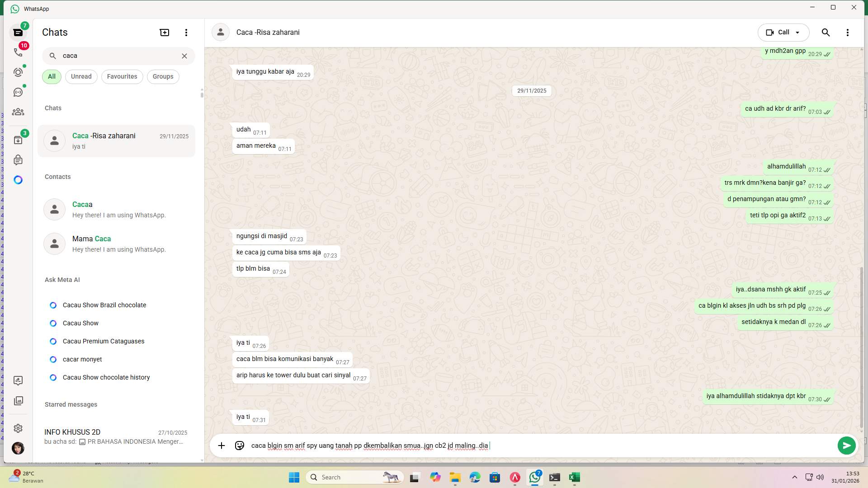Open search in the current conversation
This screenshot has height=488, width=868.
point(826,32)
